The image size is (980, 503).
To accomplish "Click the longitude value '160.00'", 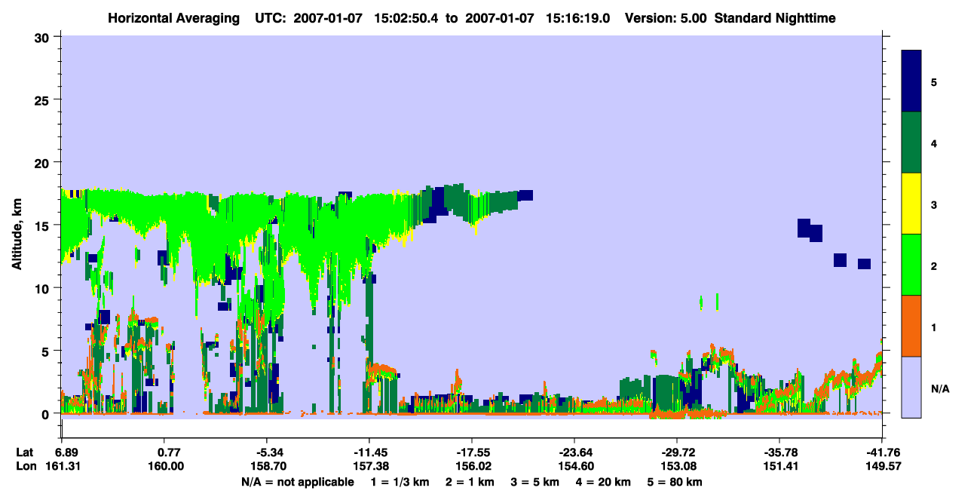I will point(166,466).
